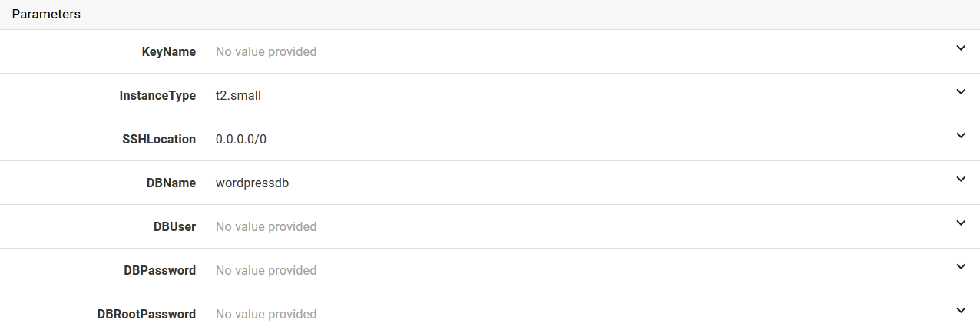The image size is (980, 333).
Task: Click the DBRootPassword parameter label
Action: [x=146, y=315]
